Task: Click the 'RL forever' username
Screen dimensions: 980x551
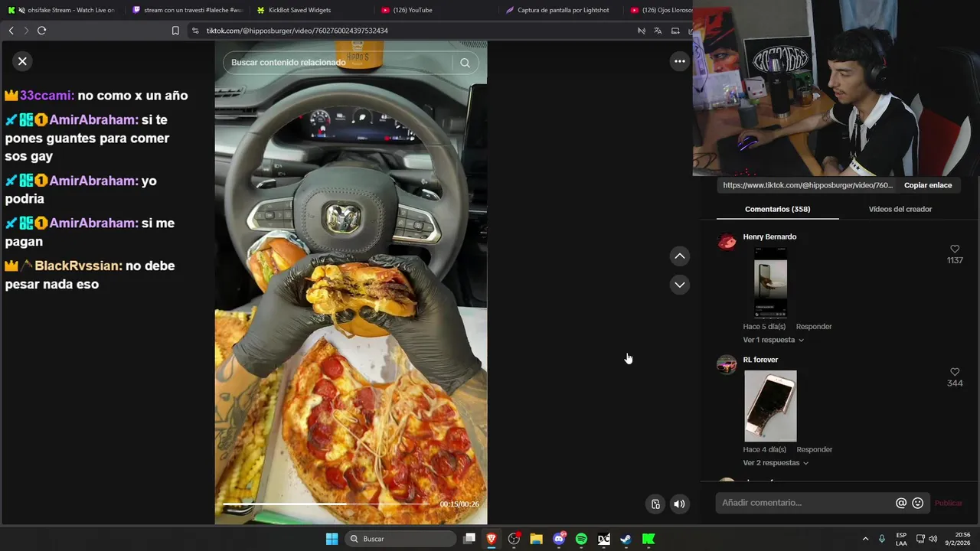Action: coord(760,360)
